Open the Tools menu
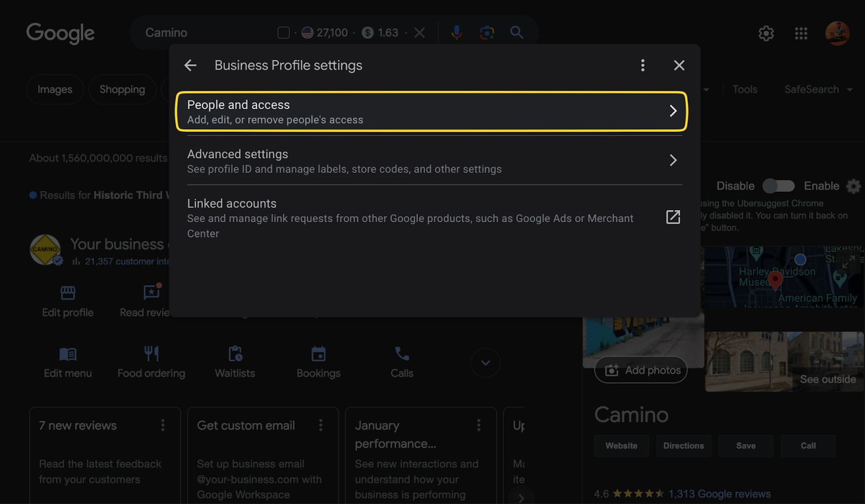 744,90
